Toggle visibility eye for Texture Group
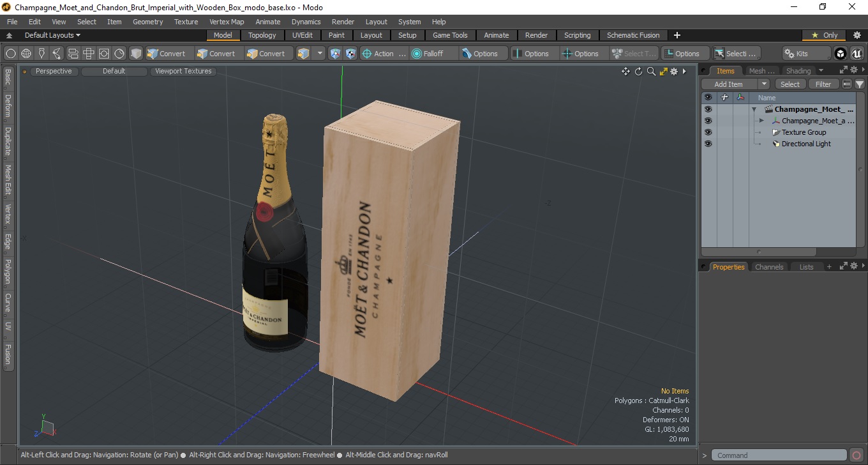 708,132
